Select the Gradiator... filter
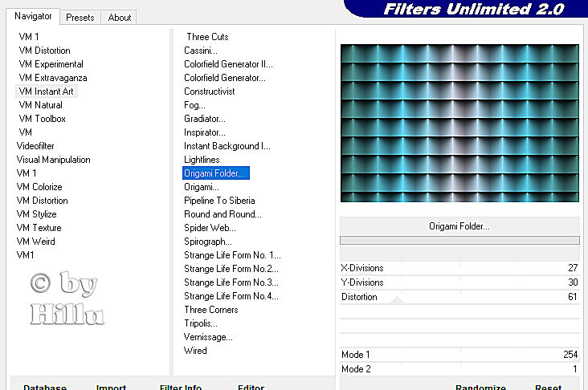The image size is (588, 390). coord(205,119)
